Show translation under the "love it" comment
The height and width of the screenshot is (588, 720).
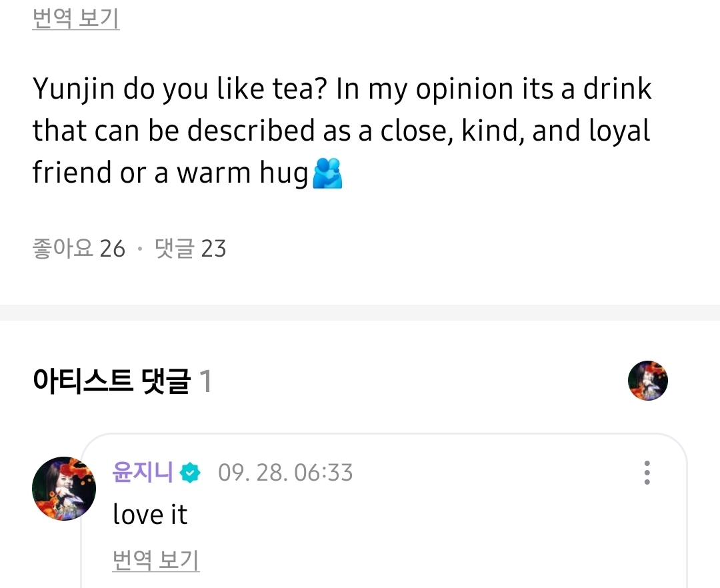[155, 560]
